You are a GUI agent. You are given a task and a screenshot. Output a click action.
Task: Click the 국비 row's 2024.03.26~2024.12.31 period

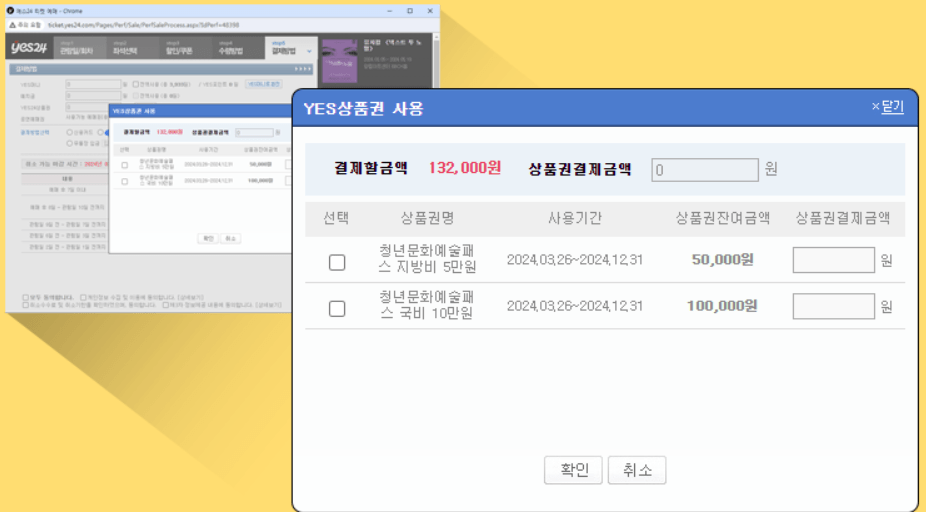pyautogui.click(x=575, y=306)
